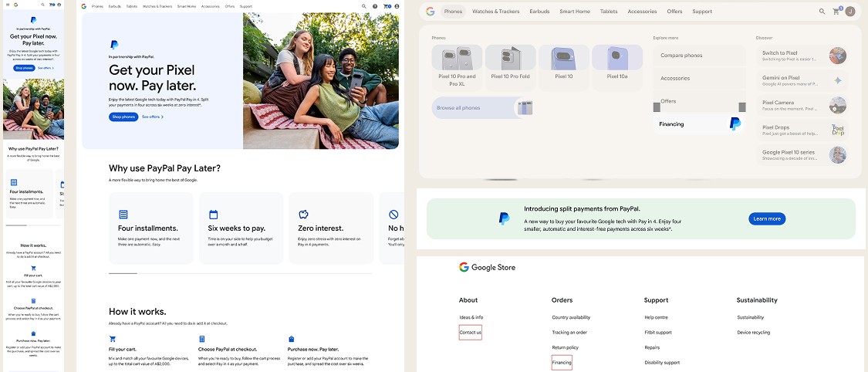868x372 pixels.
Task: Open the Pixel 10 Pro Fold card
Action: [x=511, y=68]
